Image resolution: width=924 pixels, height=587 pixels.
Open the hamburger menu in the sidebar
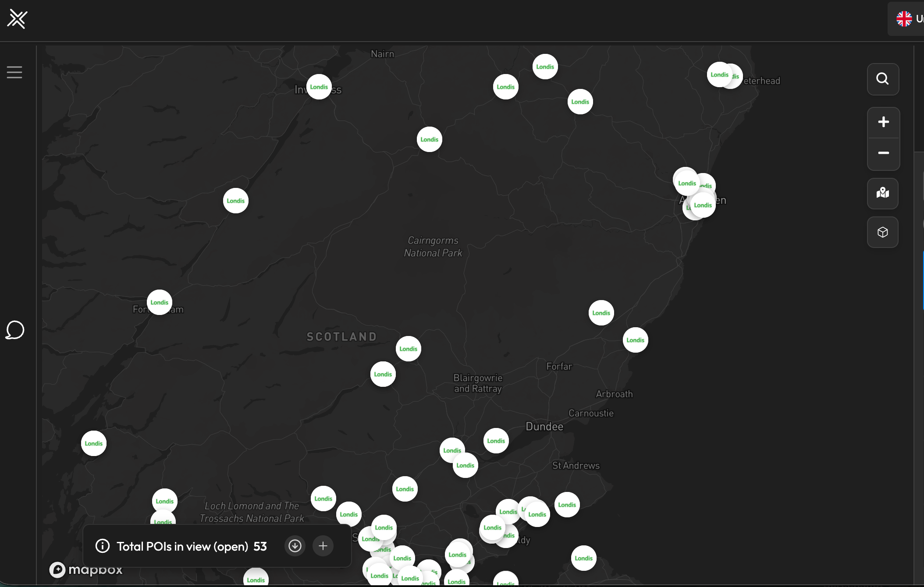point(14,72)
